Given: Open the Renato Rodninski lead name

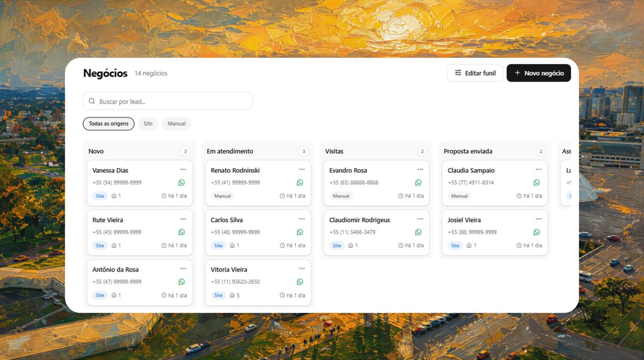Looking at the screenshot, I should point(235,170).
